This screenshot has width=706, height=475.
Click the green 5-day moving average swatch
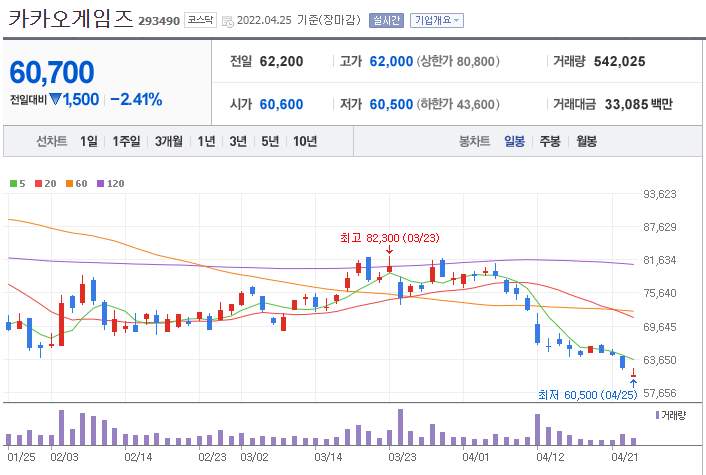(13, 183)
